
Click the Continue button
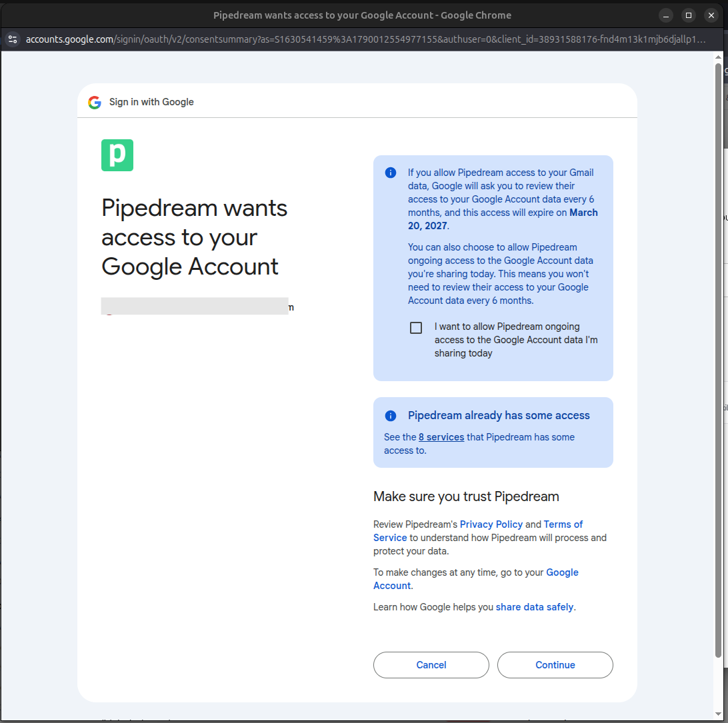[x=555, y=665]
